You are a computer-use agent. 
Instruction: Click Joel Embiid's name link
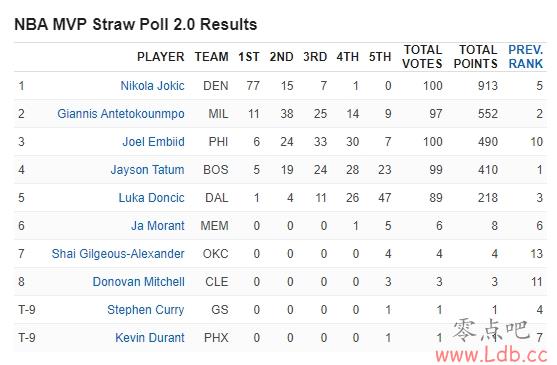click(x=153, y=142)
